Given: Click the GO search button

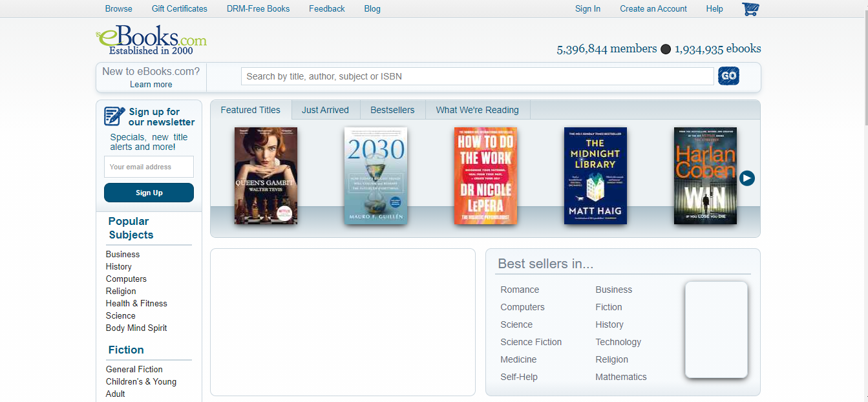Looking at the screenshot, I should pyautogui.click(x=728, y=76).
